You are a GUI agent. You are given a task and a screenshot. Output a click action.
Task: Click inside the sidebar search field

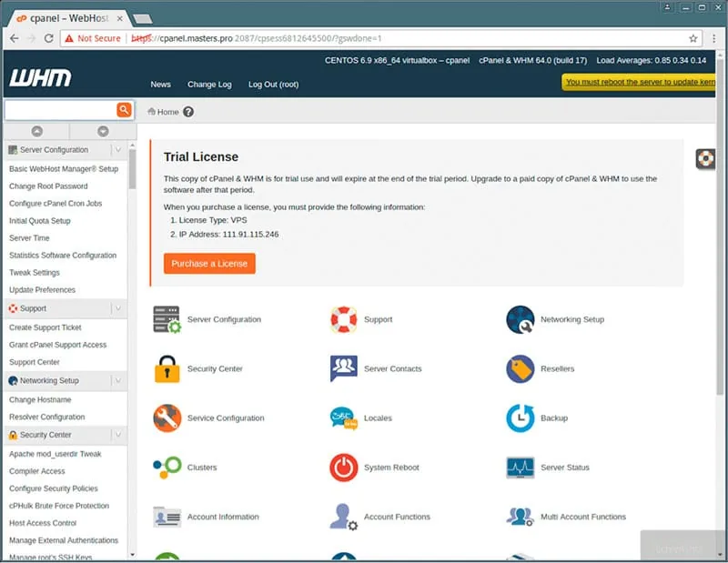point(55,108)
